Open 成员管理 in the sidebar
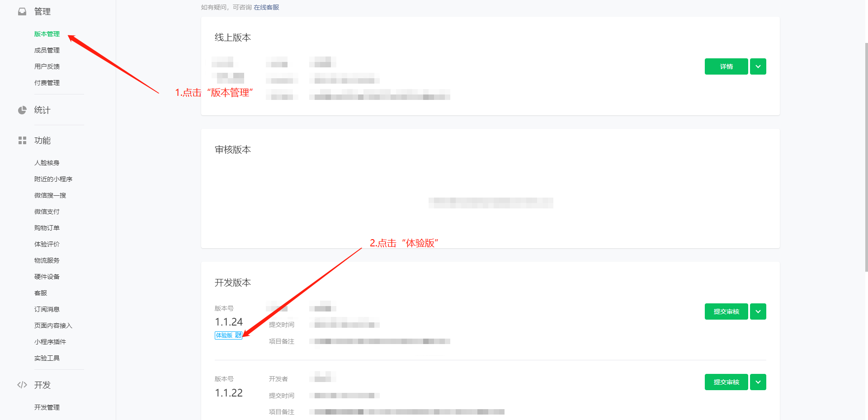This screenshot has width=868, height=420. tap(47, 50)
